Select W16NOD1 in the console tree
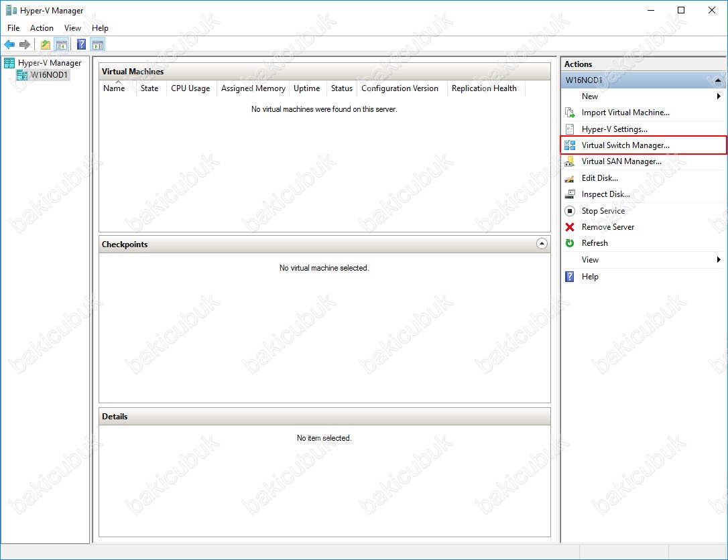The image size is (728, 560). point(49,75)
